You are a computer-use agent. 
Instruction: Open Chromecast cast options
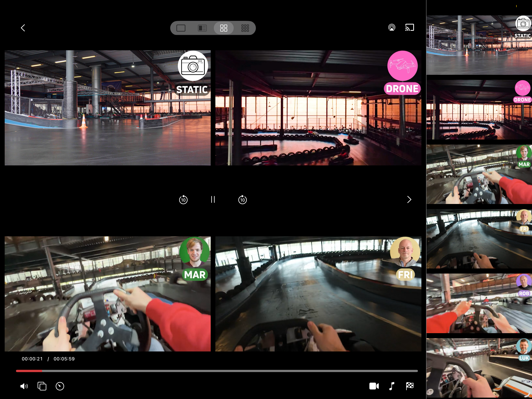410,27
